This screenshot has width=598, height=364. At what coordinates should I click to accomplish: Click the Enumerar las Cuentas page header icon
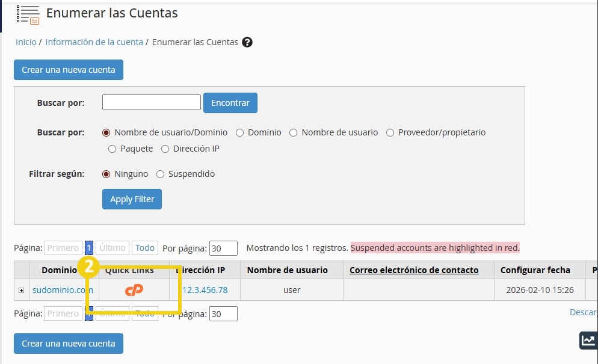[x=28, y=13]
